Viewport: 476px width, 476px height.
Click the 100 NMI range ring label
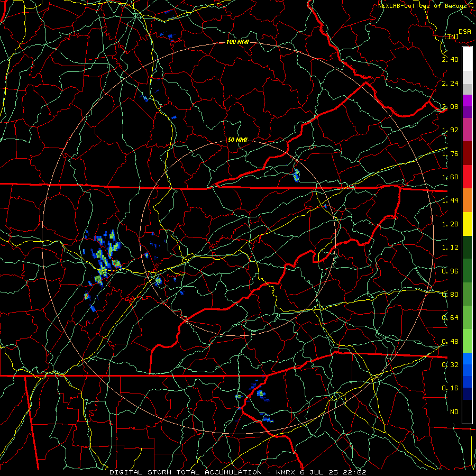coord(237,42)
